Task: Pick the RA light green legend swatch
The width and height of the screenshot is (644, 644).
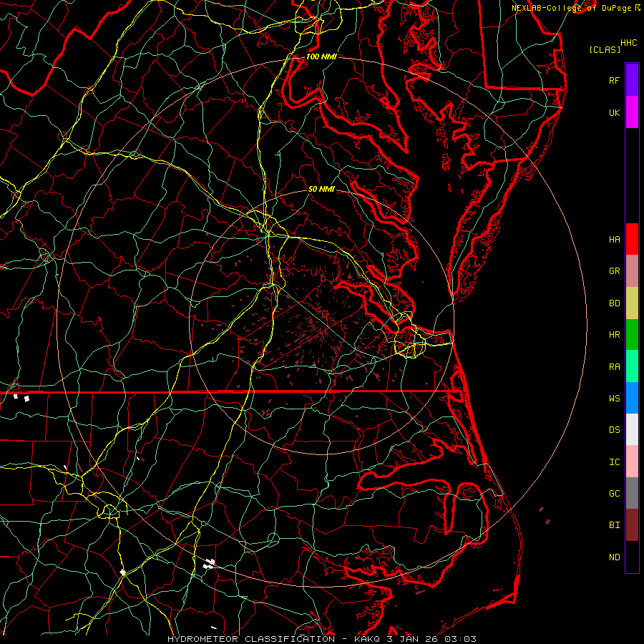Action: (632, 366)
